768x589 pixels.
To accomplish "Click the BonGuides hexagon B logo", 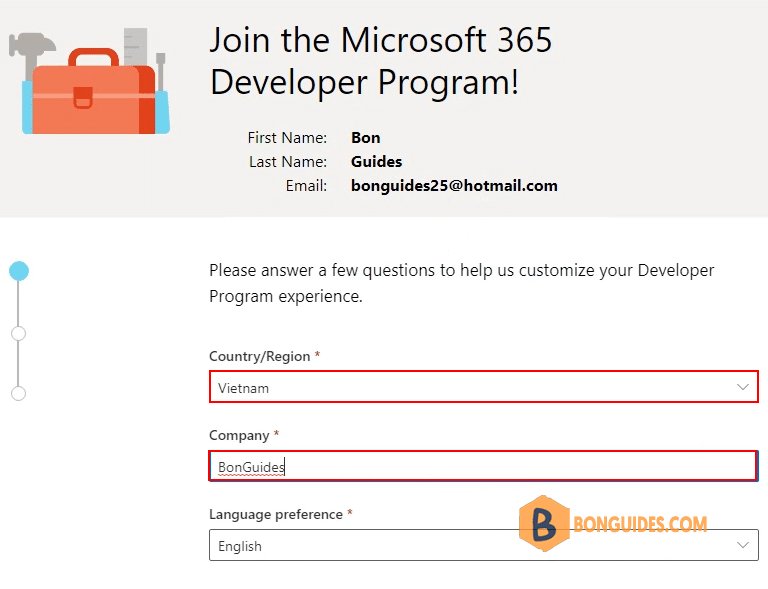I will point(544,523).
